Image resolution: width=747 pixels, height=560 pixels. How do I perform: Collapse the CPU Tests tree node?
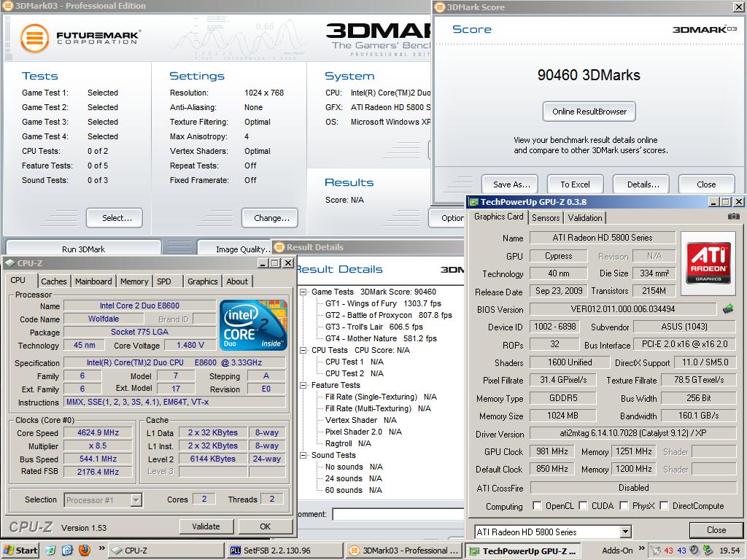[303, 350]
